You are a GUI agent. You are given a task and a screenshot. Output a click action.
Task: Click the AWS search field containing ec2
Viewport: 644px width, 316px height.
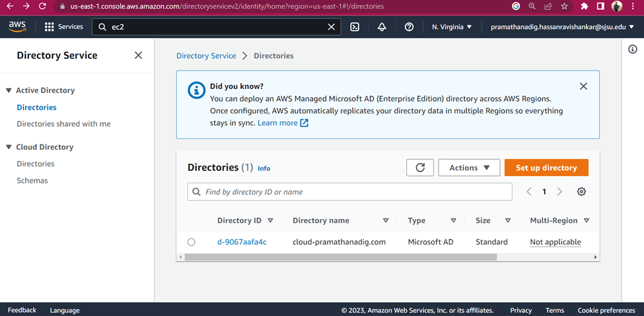[217, 27]
